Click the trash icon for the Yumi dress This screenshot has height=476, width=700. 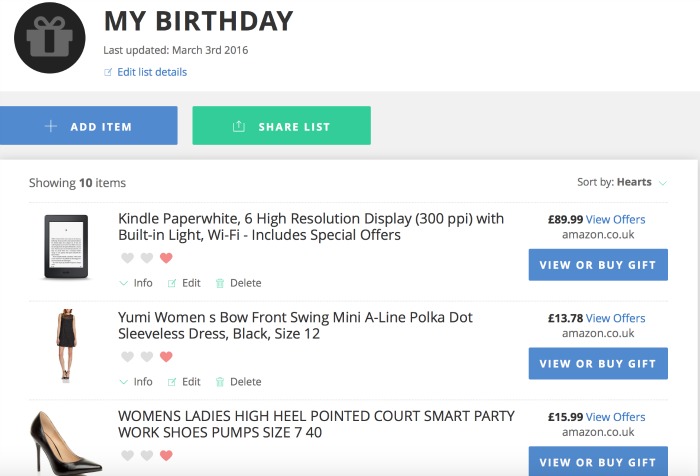(220, 382)
